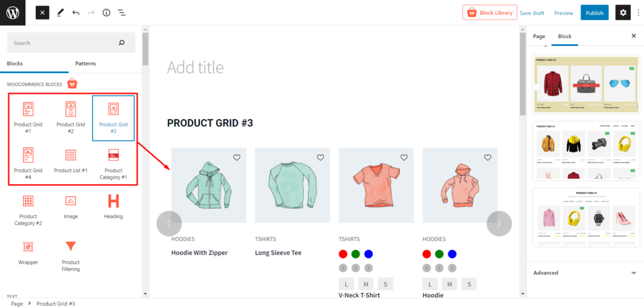644x308 pixels.
Task: Insert the Product List #1 block
Action: point(70,161)
